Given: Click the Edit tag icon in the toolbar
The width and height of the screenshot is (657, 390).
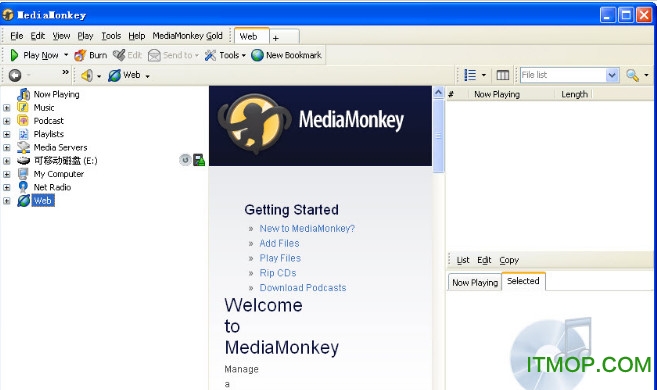Looking at the screenshot, I should point(119,55).
